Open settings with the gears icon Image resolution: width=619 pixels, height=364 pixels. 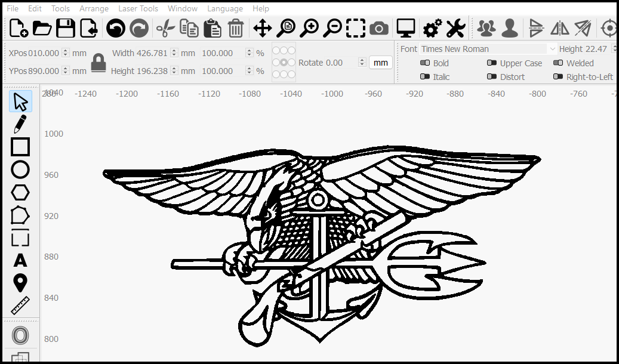pyautogui.click(x=432, y=29)
